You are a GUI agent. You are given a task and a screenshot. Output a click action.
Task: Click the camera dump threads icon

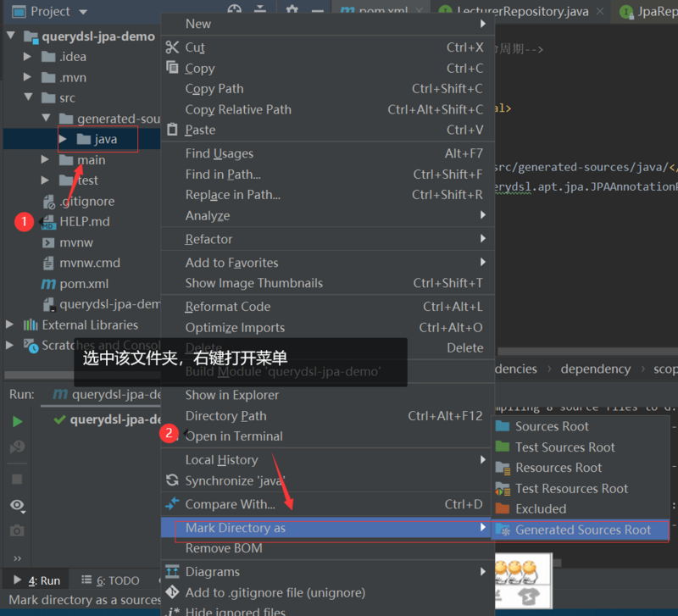(17, 530)
